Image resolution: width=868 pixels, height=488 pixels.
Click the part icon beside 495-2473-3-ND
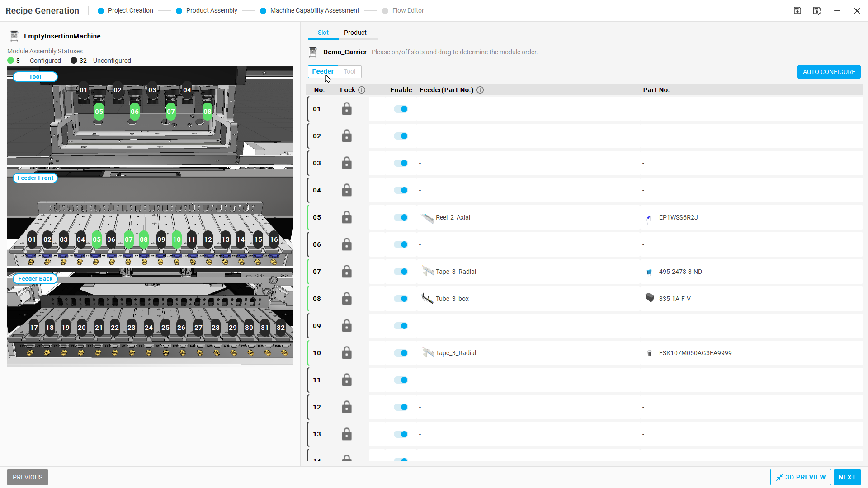649,272
